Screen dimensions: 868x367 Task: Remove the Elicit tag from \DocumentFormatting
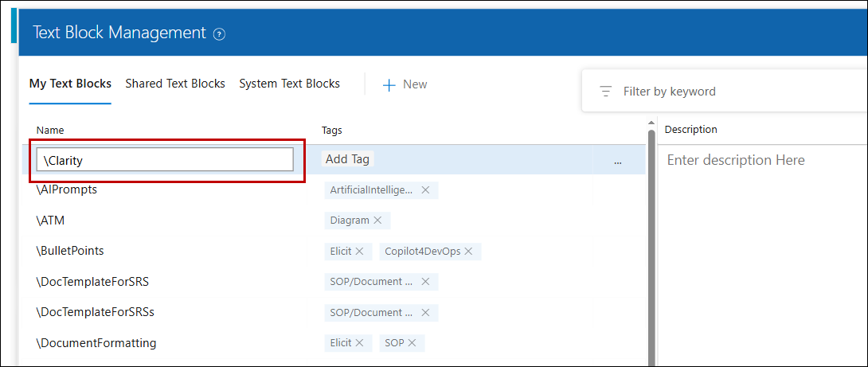359,343
